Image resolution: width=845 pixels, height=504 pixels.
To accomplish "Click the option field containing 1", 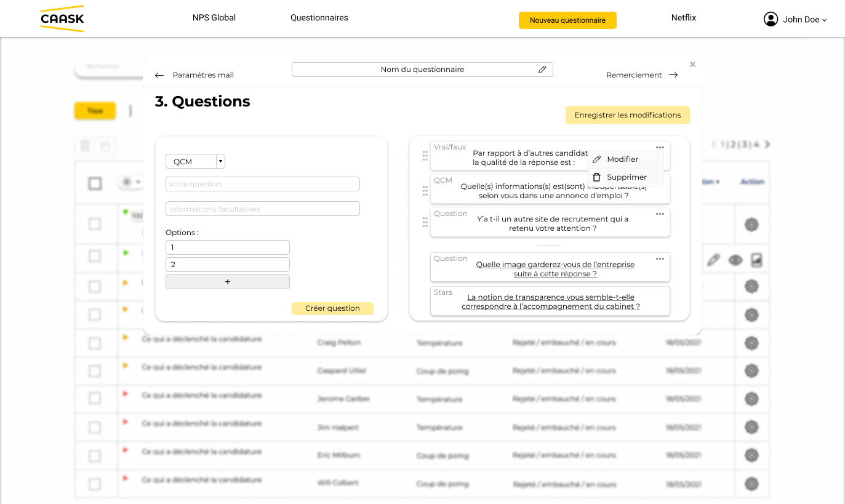I will 228,247.
